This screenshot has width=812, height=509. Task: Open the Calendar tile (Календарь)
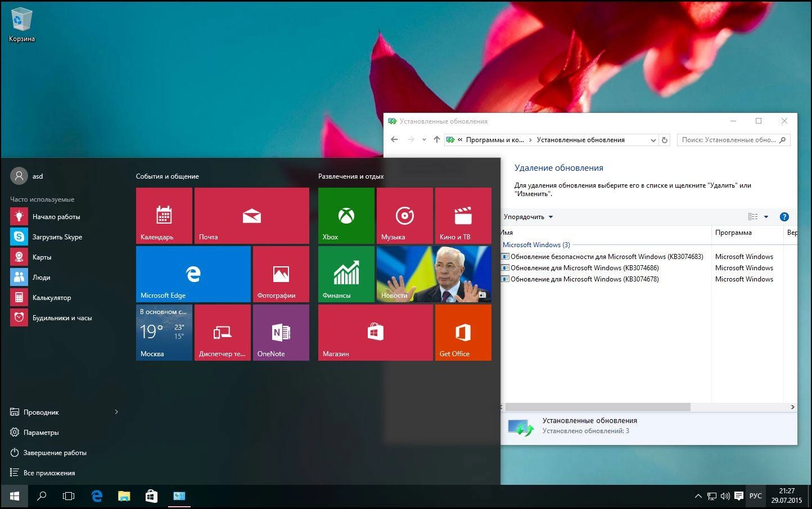[x=164, y=216]
